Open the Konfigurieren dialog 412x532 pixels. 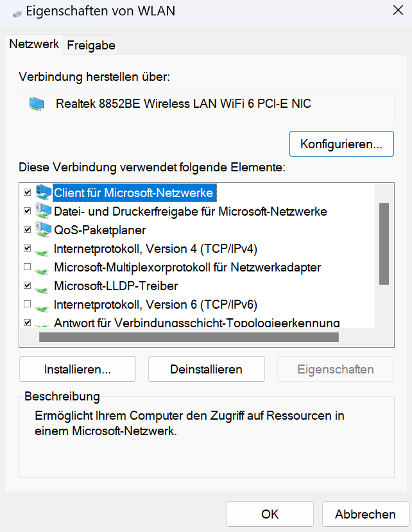(341, 143)
